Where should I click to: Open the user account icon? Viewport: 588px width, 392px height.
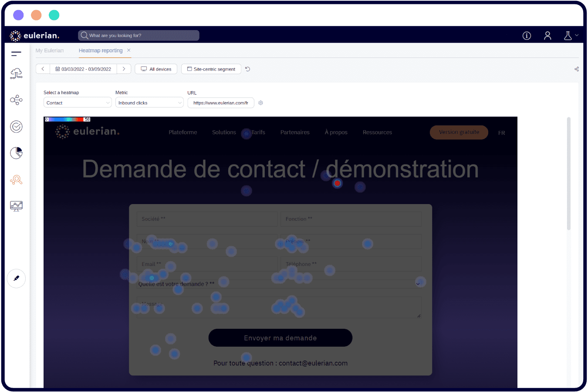point(547,36)
